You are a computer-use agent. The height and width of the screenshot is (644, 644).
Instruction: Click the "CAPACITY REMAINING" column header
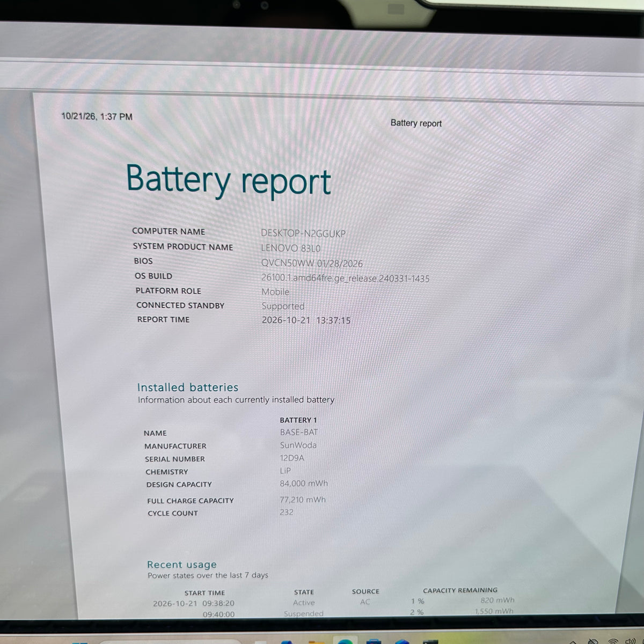(460, 590)
